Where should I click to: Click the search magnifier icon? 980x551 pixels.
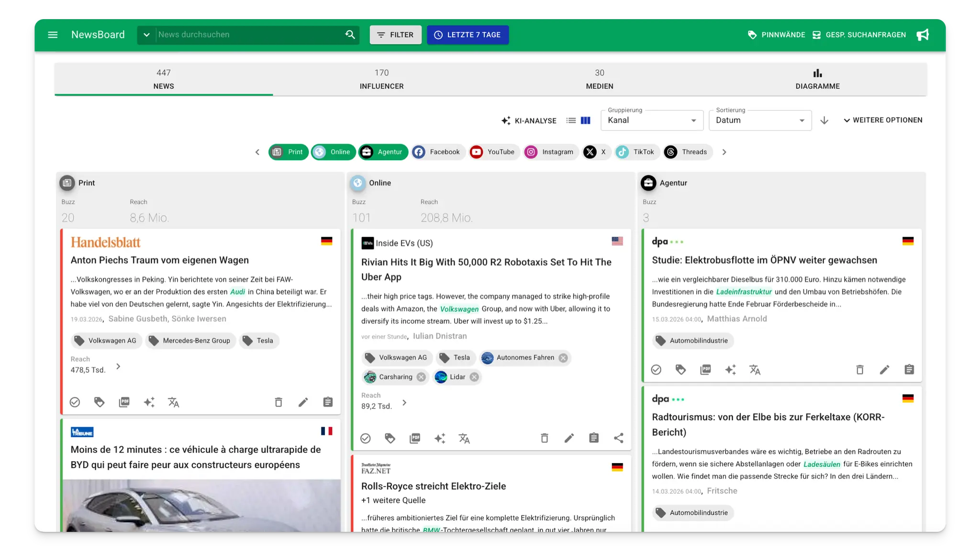pyautogui.click(x=350, y=34)
